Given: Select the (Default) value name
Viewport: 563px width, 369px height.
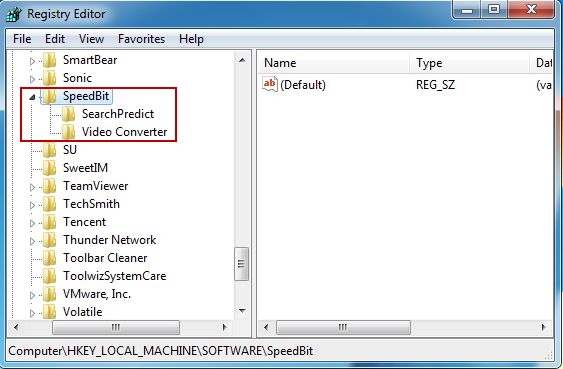Looking at the screenshot, I should 303,85.
